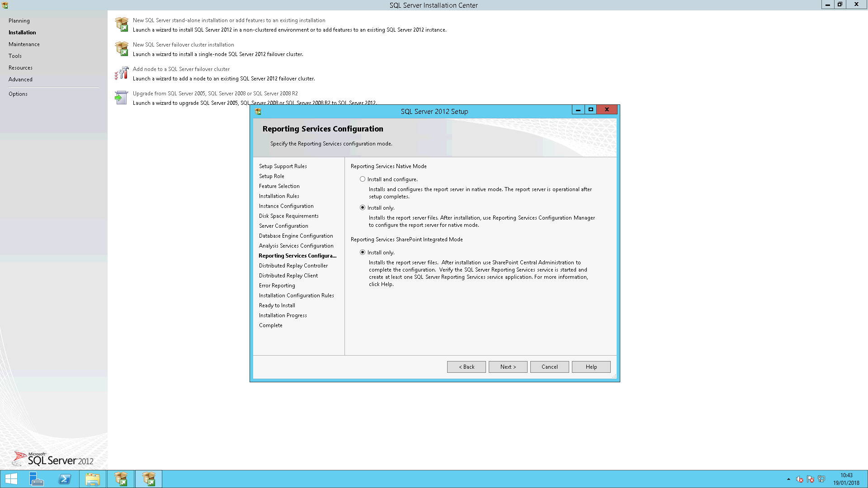Select native mode Install and configure option
The image size is (868, 488).
tap(363, 179)
